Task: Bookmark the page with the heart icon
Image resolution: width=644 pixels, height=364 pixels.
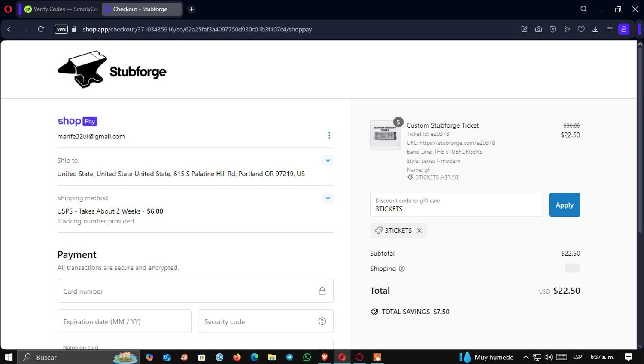Action: (581, 29)
